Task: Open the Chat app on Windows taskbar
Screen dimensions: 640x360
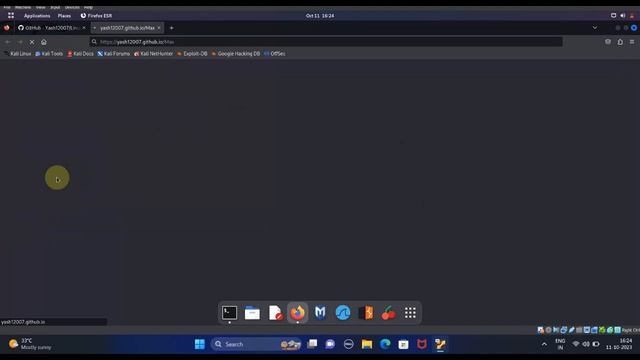Action: [x=330, y=344]
